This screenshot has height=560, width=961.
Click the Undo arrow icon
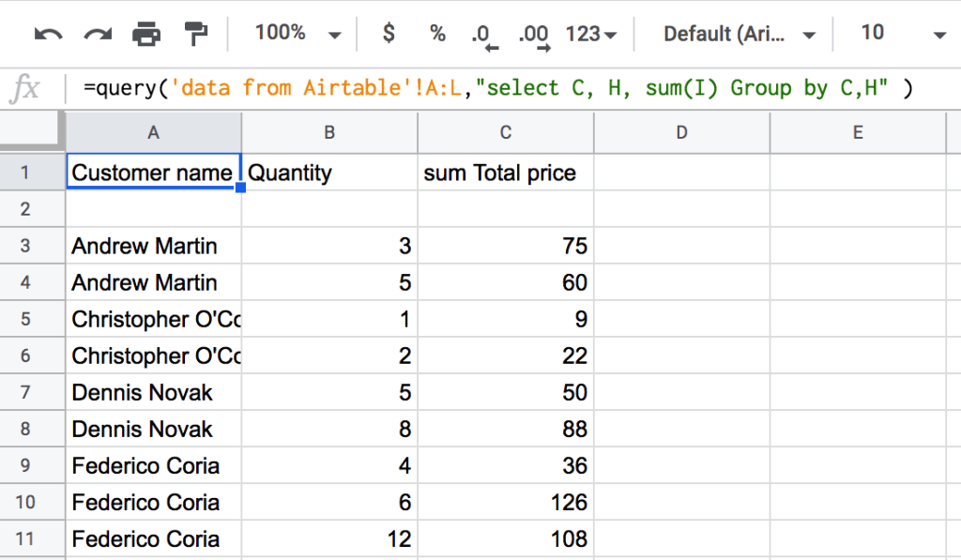click(x=48, y=35)
